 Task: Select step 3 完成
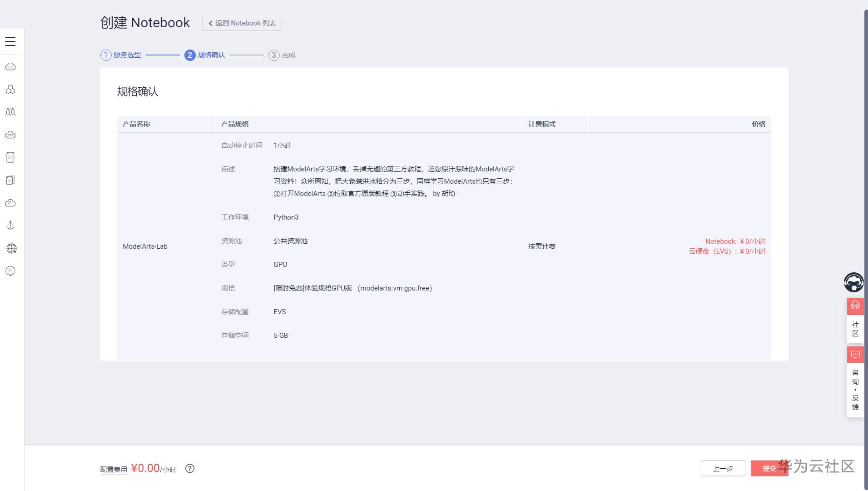[x=282, y=55]
